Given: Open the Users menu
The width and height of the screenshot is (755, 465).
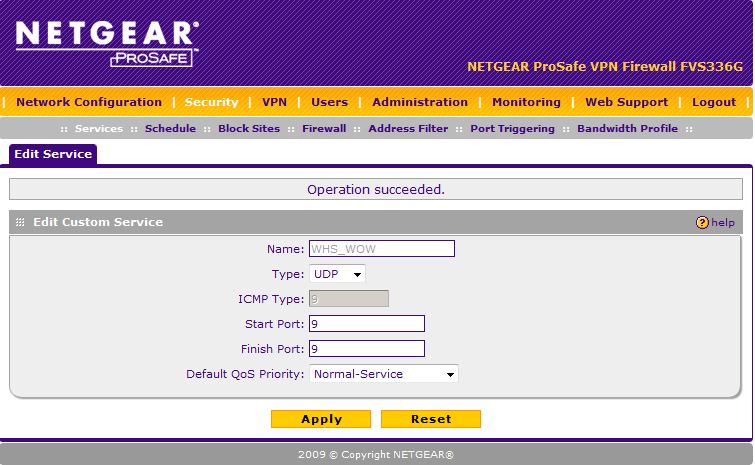Looking at the screenshot, I should tap(329, 102).
